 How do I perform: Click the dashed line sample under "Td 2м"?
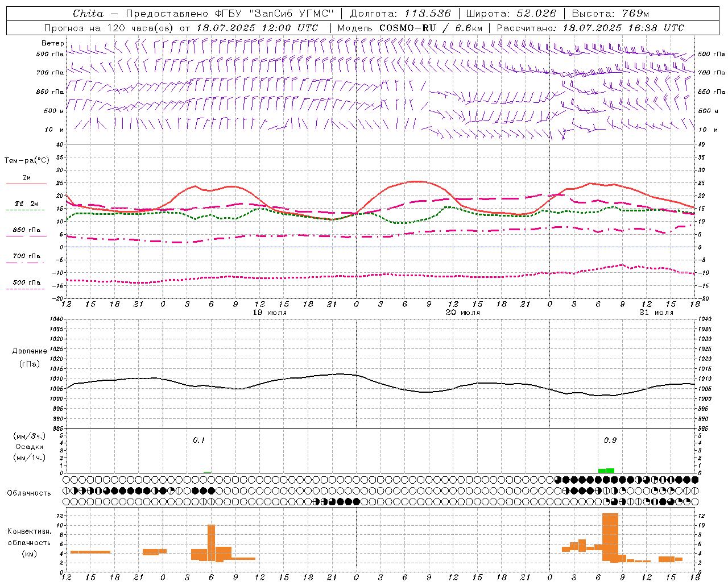[26, 210]
